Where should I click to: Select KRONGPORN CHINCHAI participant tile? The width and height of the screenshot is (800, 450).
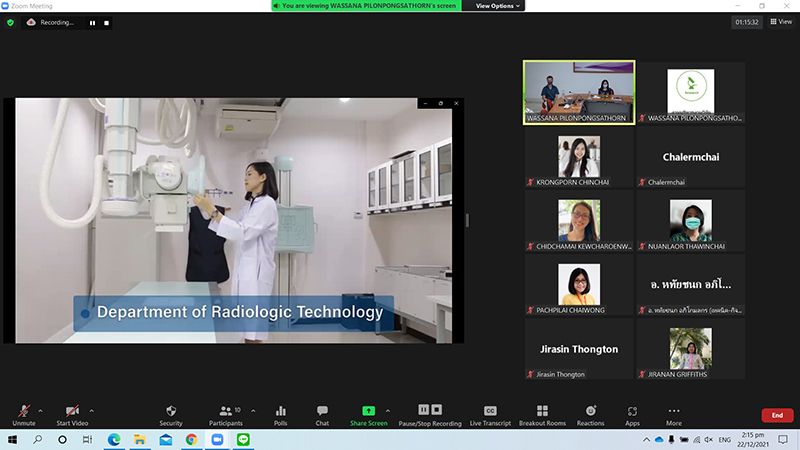pos(579,157)
